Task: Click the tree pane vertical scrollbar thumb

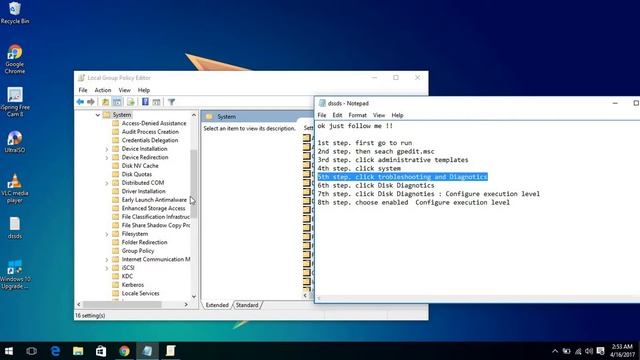Action: pyautogui.click(x=194, y=183)
